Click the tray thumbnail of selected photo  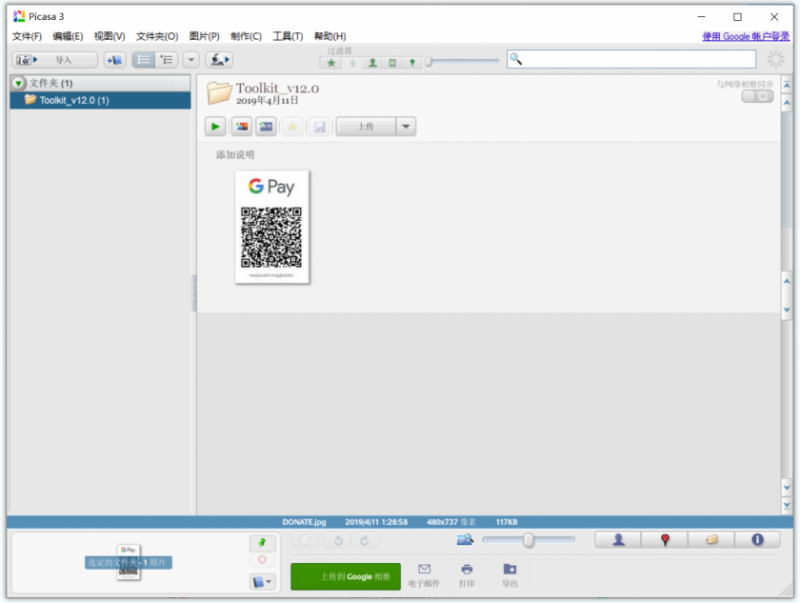pyautogui.click(x=129, y=562)
